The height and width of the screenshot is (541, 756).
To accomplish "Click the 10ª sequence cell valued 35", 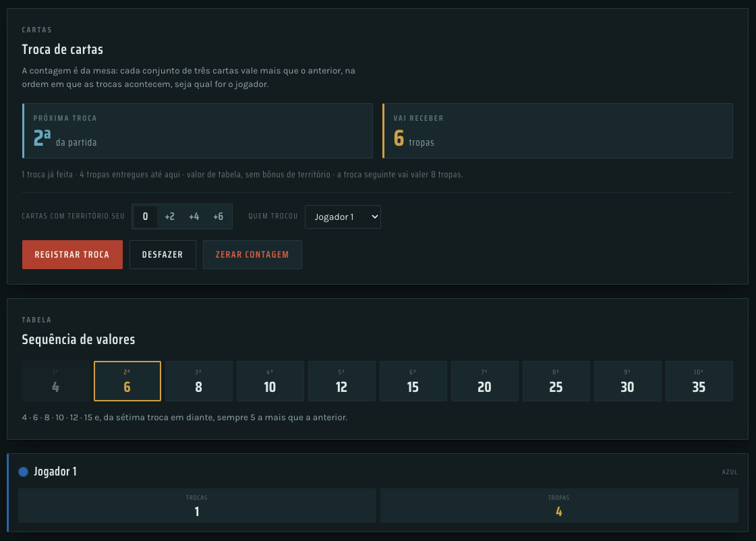I will (699, 381).
